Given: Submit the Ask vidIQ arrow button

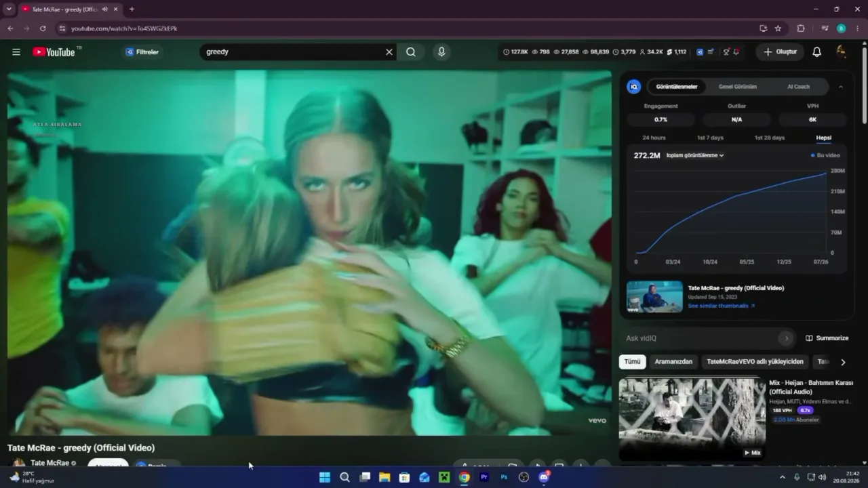Looking at the screenshot, I should (x=787, y=338).
